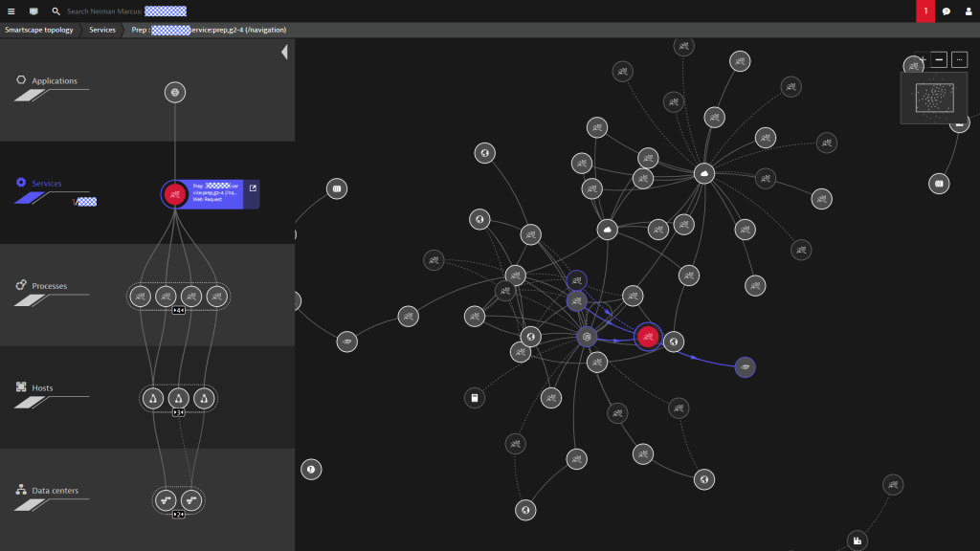Open service details from the tooltip external link

(x=251, y=188)
